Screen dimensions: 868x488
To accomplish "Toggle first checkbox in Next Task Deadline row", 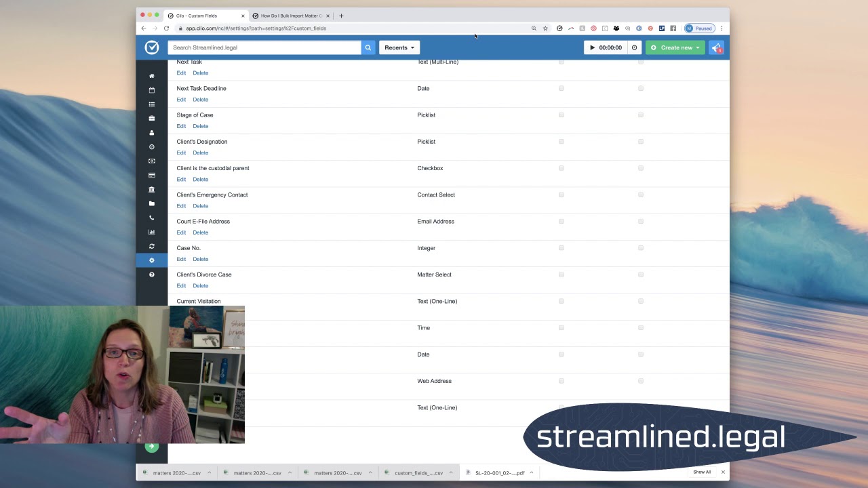I will [x=561, y=88].
